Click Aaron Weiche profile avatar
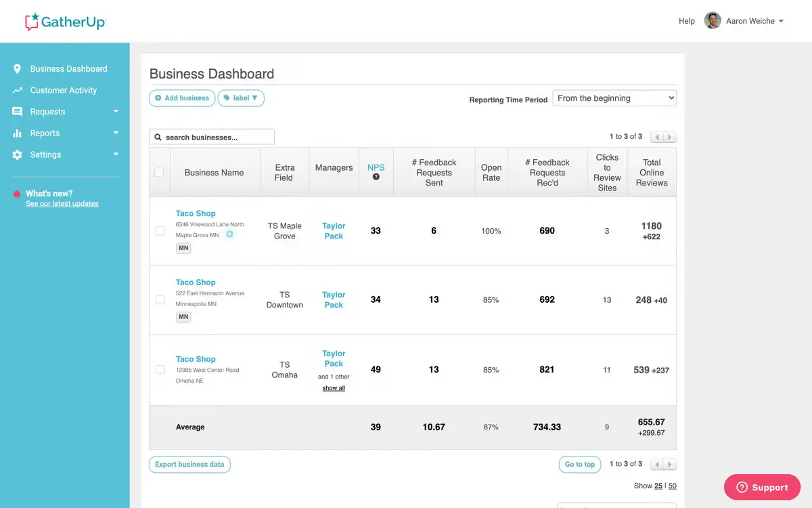 pos(713,21)
